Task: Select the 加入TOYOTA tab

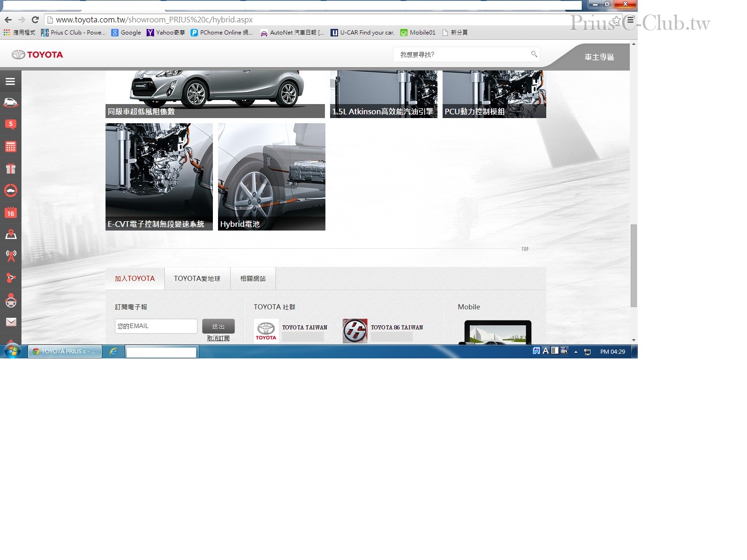Action: coord(135,279)
